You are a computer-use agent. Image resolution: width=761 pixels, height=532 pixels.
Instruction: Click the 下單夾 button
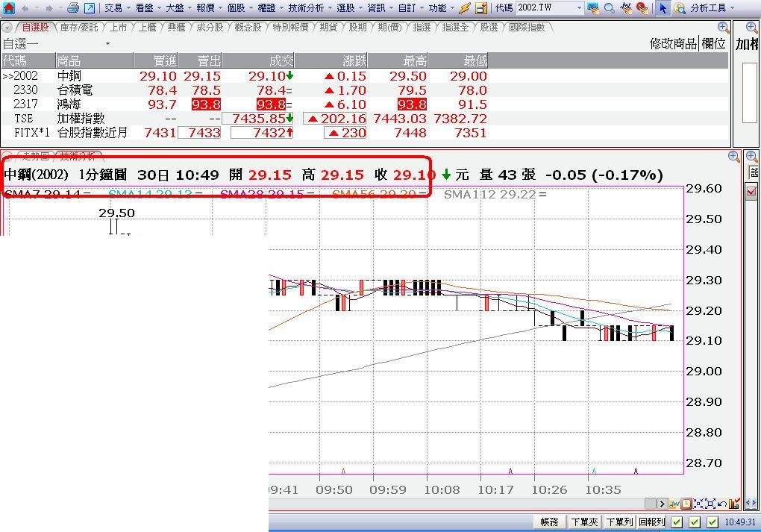pos(584,522)
